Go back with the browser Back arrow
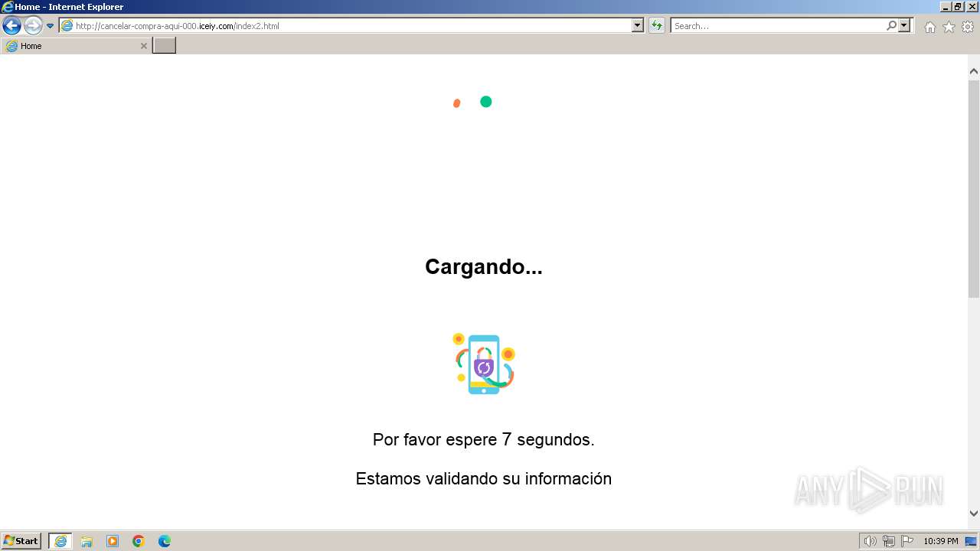Image resolution: width=980 pixels, height=551 pixels. pos(11,26)
